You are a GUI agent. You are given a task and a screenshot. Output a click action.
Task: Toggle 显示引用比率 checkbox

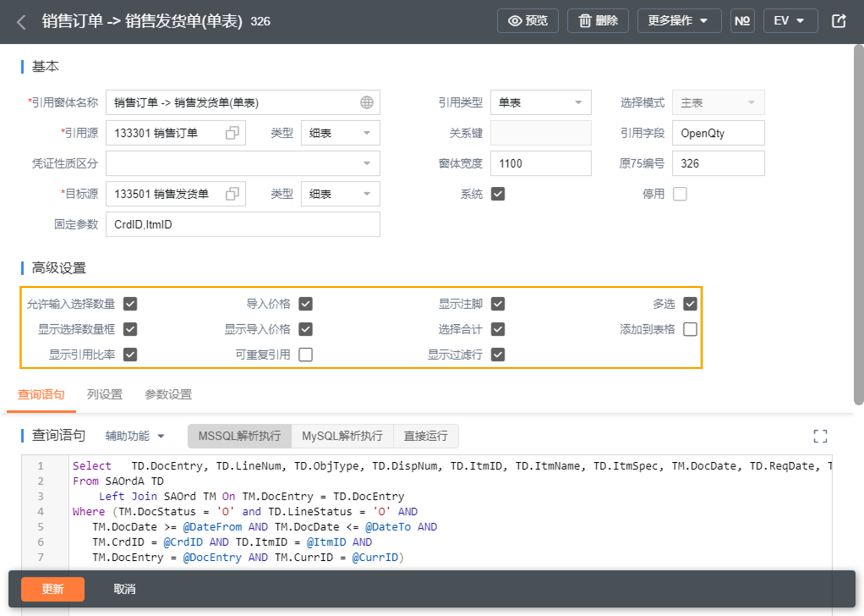(x=130, y=355)
